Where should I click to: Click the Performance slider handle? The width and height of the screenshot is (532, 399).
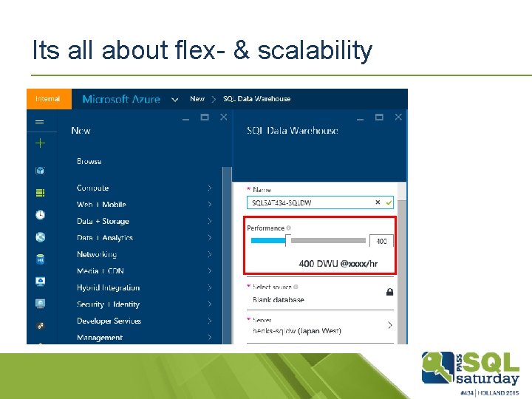click(288, 240)
